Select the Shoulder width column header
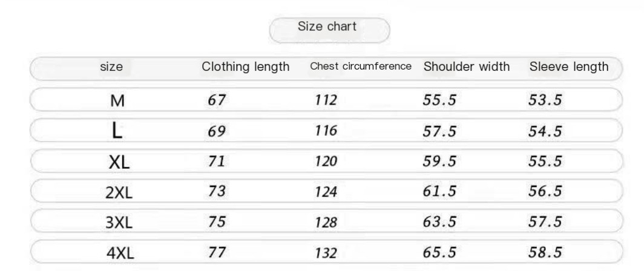 tap(466, 67)
